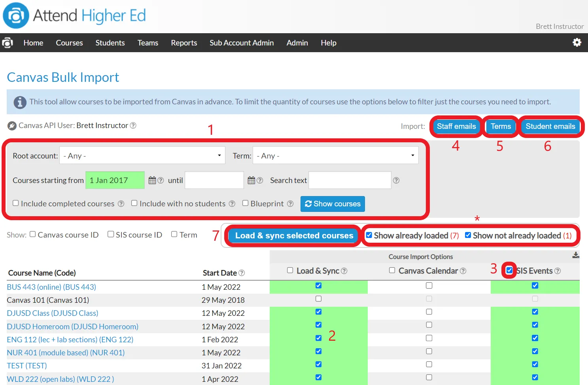Check the Canvas course ID box
588x385 pixels.
33,234
